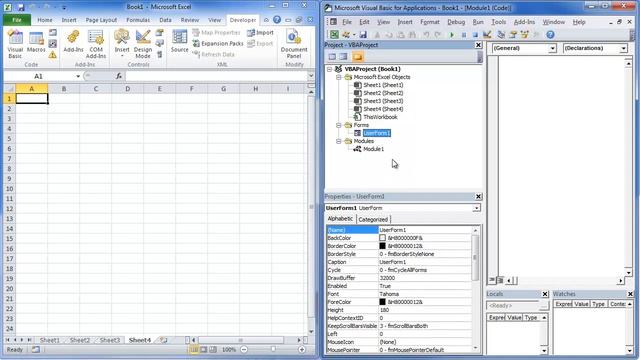Open Macro Security warning icon
The width and height of the screenshot is (640, 360).
(x=53, y=55)
